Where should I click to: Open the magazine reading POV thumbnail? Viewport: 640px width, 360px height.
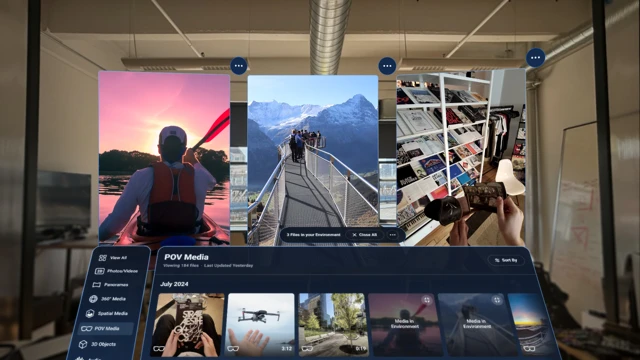188,324
